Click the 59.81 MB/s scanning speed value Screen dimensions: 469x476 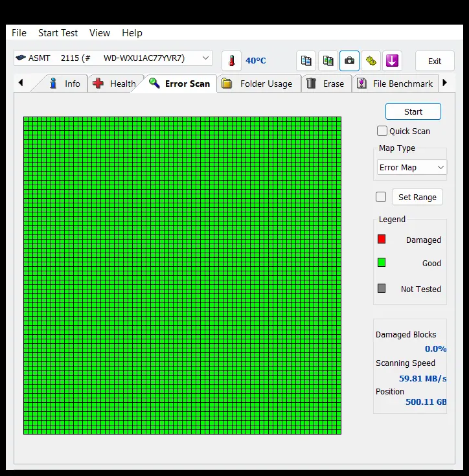[x=422, y=379]
